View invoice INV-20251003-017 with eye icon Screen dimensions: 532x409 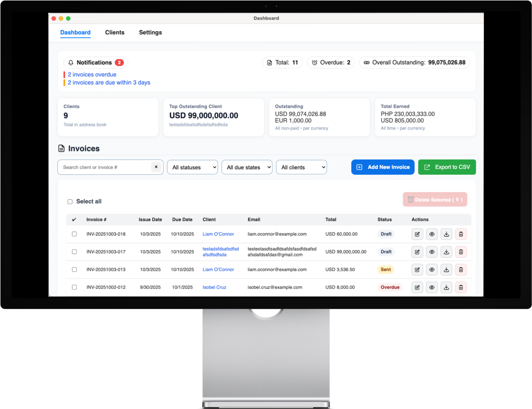(x=432, y=252)
